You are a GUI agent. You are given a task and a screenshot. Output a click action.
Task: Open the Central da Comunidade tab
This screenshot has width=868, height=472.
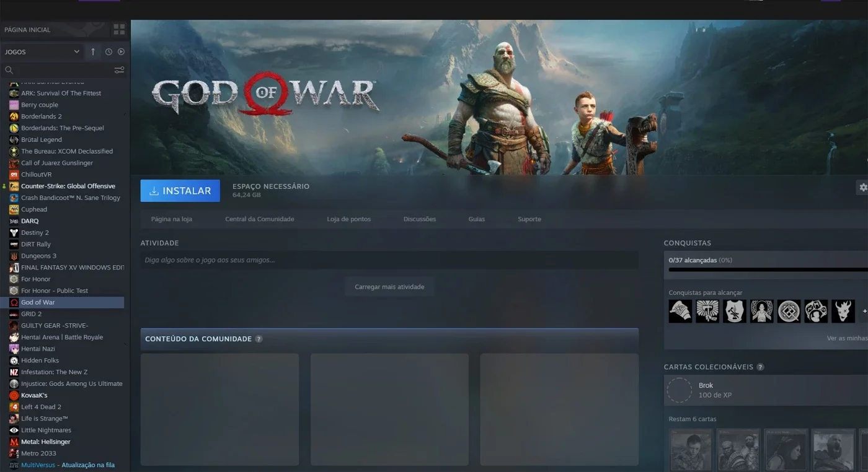coord(260,219)
